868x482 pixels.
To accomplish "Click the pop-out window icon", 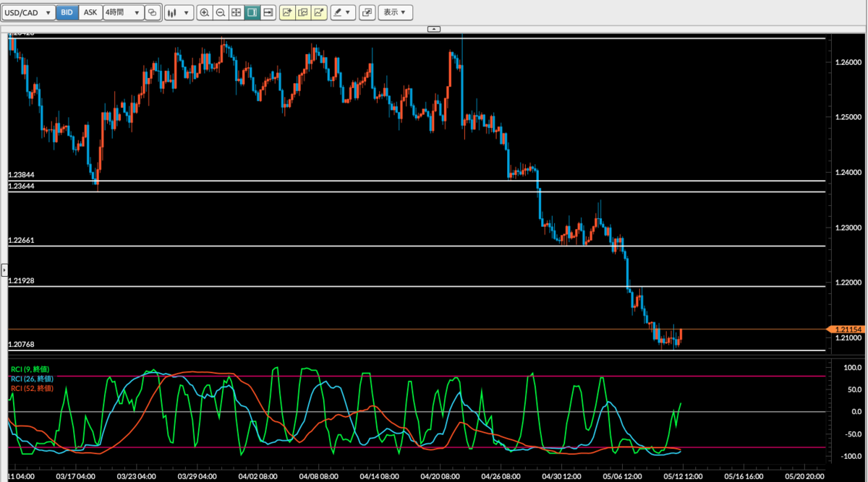I will (x=367, y=12).
